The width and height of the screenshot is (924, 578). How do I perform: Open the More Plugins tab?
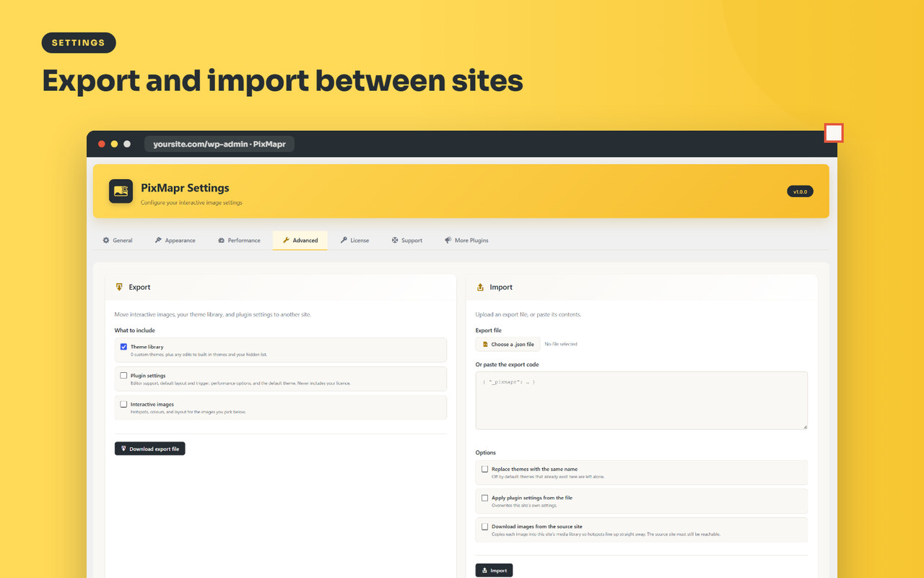[x=467, y=240]
